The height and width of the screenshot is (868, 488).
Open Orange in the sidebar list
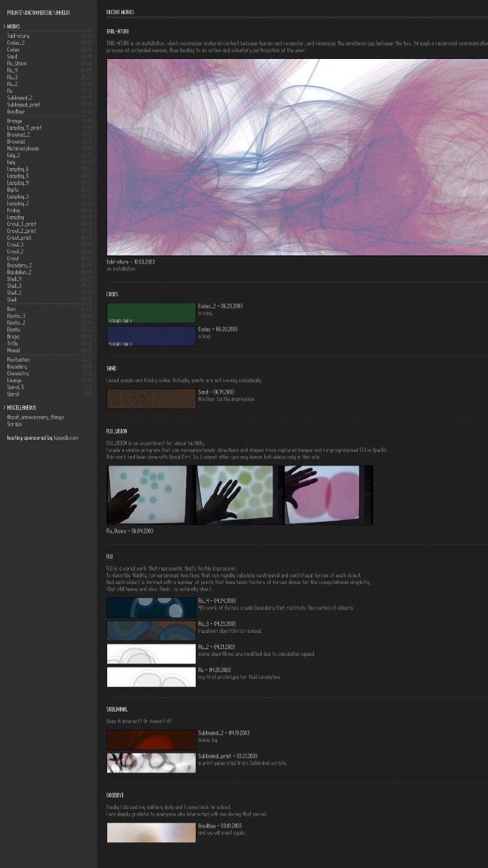(14, 121)
